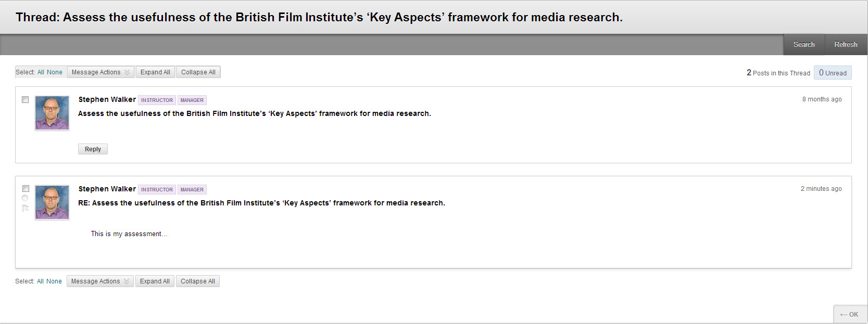The height and width of the screenshot is (324, 868).
Task: Collapse all posts using the top Collapse All
Action: [x=198, y=72]
